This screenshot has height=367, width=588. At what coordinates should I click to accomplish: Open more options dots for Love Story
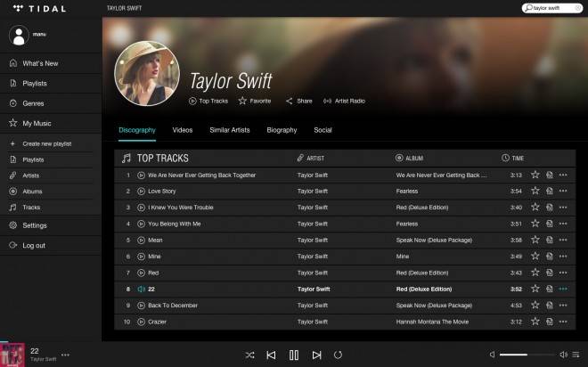coord(563,192)
